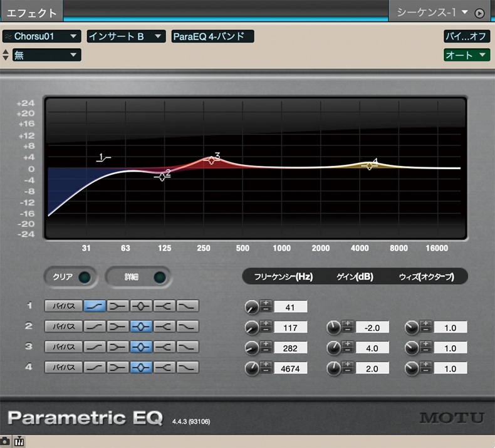Click band 3 gain plus/minus stepper
Image resolution: width=495 pixels, height=448 pixels.
pos(348,347)
